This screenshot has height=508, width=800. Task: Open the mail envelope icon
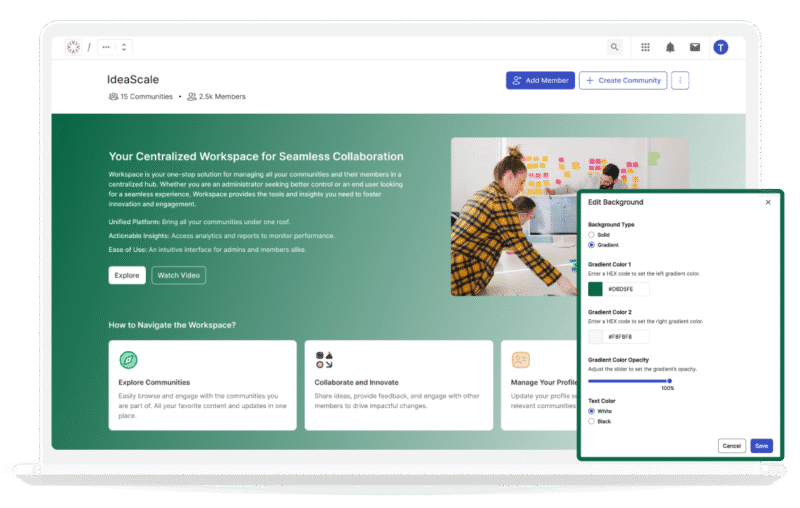tap(695, 47)
